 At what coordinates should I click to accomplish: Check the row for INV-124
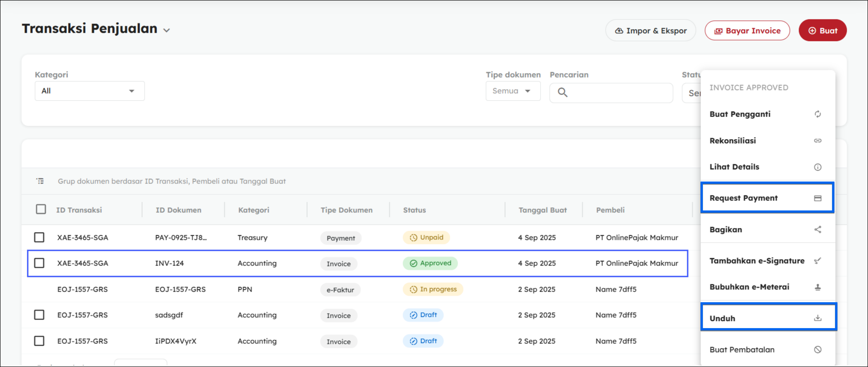[39, 263]
